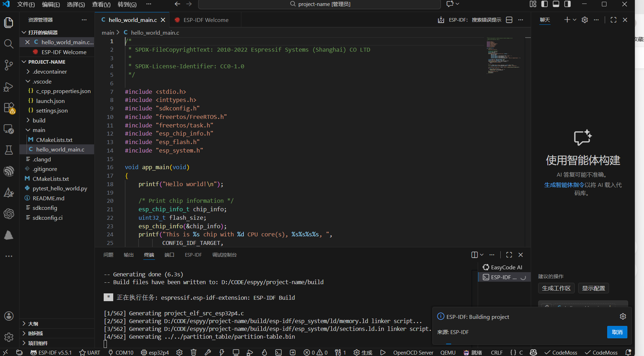Open Manage gear in activity bar
Viewport: 644px width, 356px height.
(8, 337)
